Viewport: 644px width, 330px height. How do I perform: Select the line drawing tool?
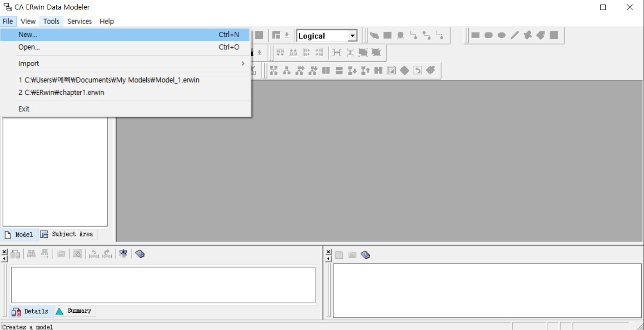point(515,35)
